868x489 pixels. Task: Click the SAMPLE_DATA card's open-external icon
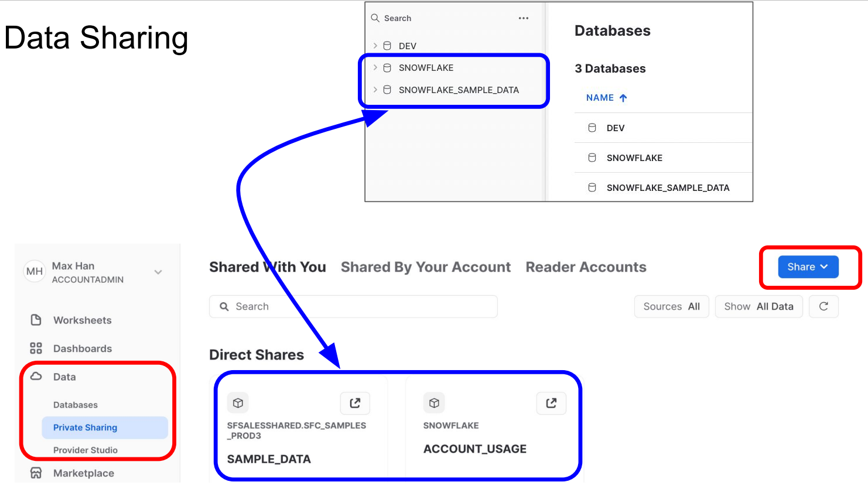(355, 403)
